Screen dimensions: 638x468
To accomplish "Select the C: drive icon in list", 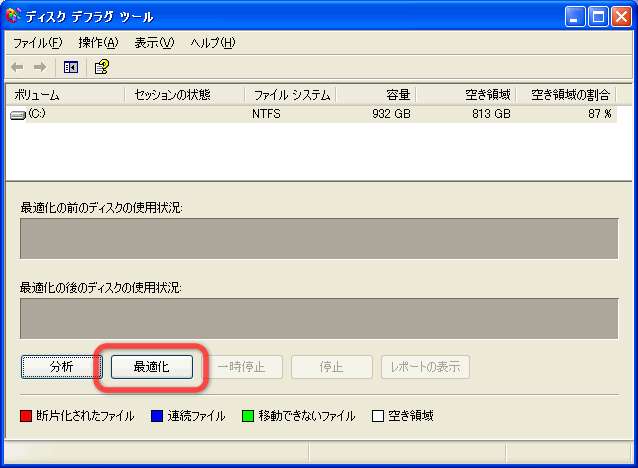I will 17,116.
